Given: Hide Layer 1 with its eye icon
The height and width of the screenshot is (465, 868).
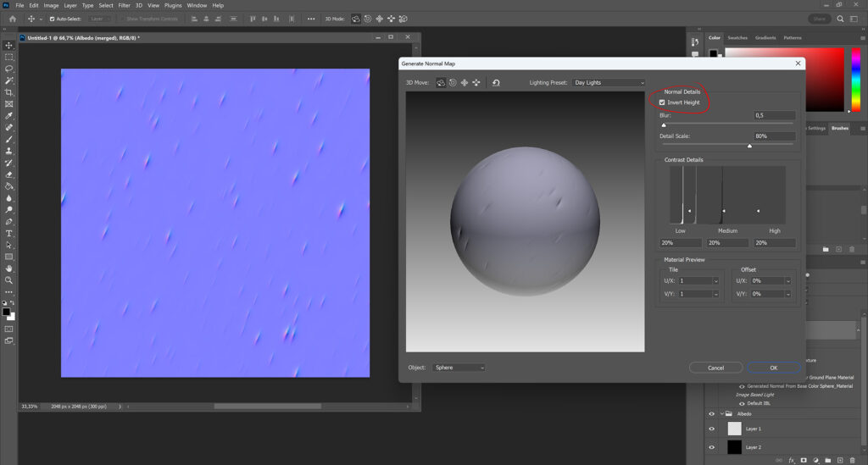Looking at the screenshot, I should 711,429.
